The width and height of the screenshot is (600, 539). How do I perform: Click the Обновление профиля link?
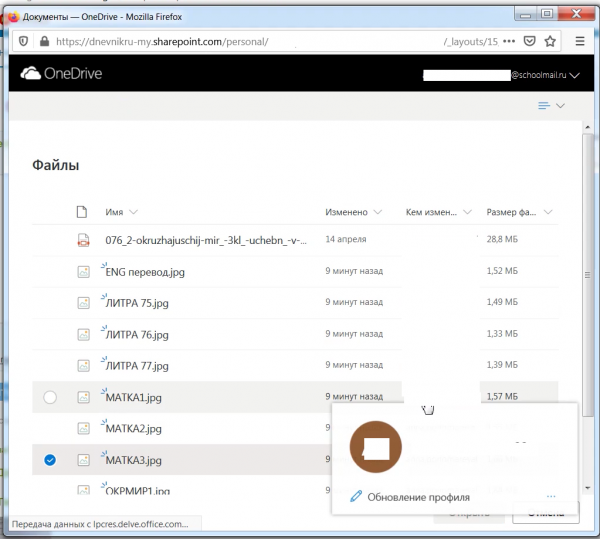417,496
